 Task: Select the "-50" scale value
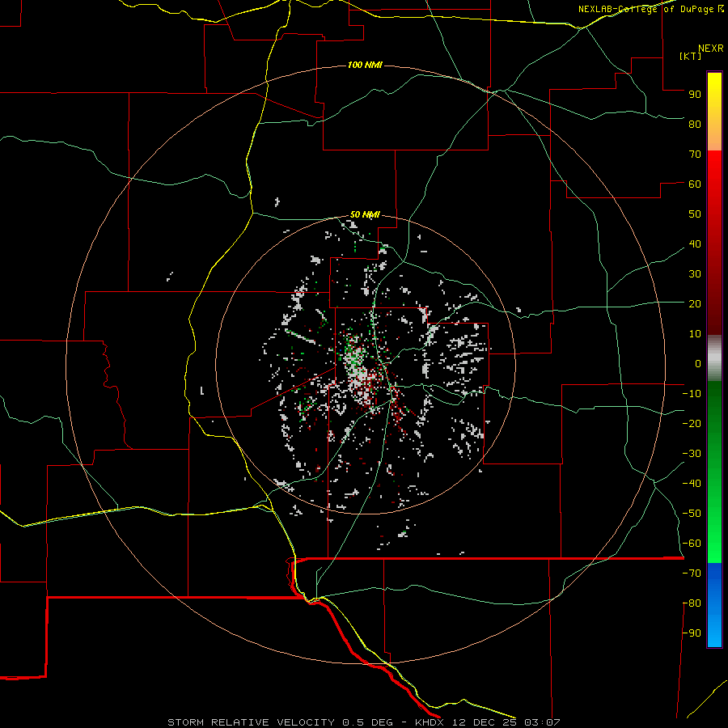point(692,514)
